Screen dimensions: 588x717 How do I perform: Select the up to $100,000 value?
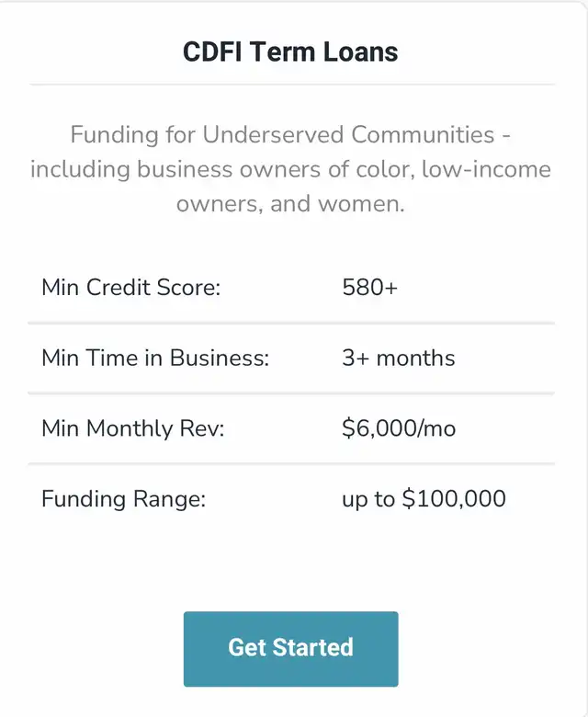pyautogui.click(x=424, y=499)
